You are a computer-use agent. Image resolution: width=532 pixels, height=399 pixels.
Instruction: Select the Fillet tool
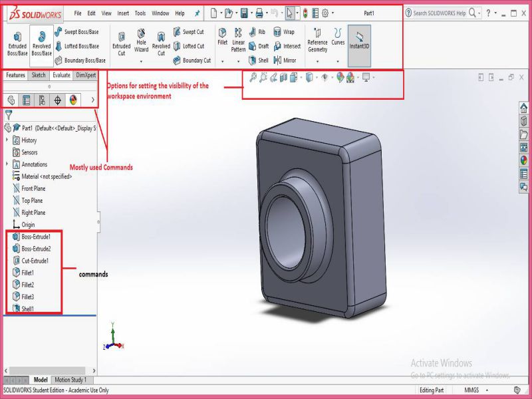(x=223, y=37)
